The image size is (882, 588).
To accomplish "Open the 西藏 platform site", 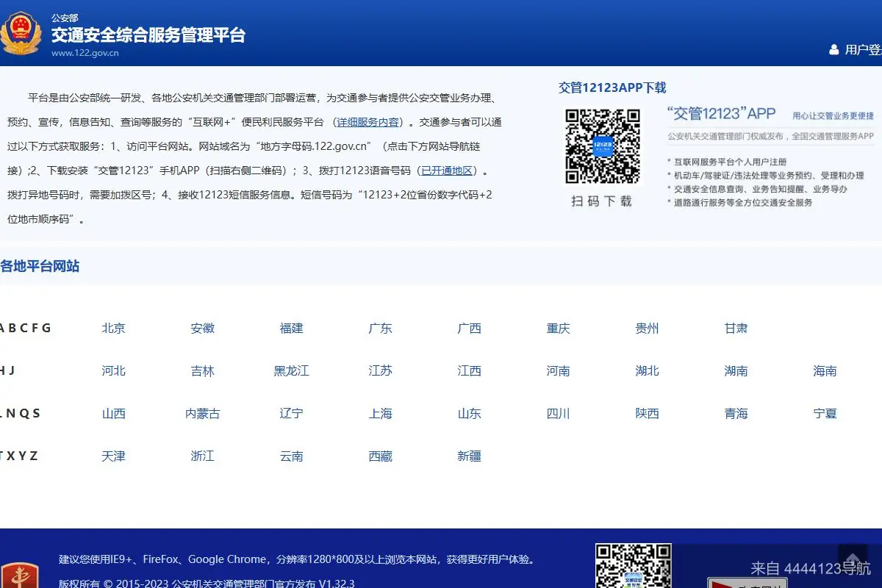I will point(380,456).
